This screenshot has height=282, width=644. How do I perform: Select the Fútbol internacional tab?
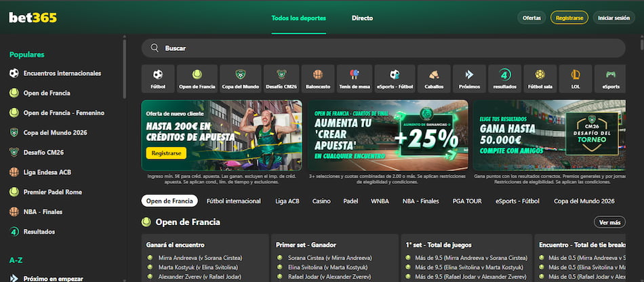[x=234, y=201]
